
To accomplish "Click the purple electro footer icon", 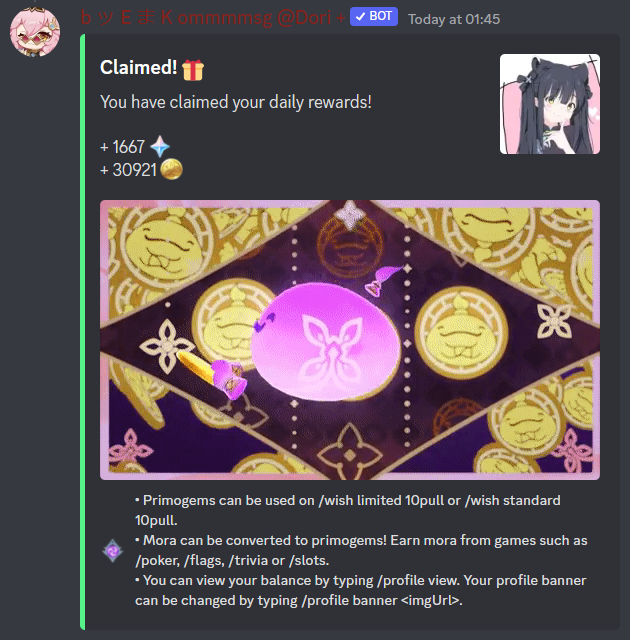I will pos(113,551).
